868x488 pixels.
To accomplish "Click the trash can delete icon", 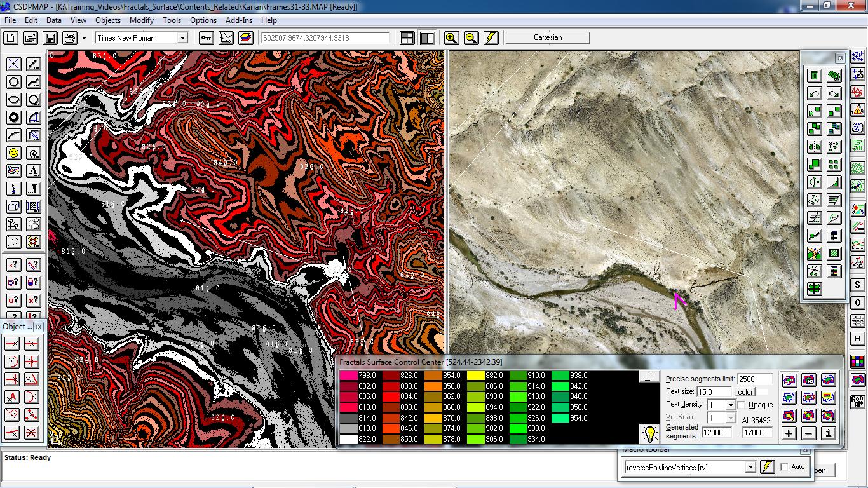I will point(815,76).
